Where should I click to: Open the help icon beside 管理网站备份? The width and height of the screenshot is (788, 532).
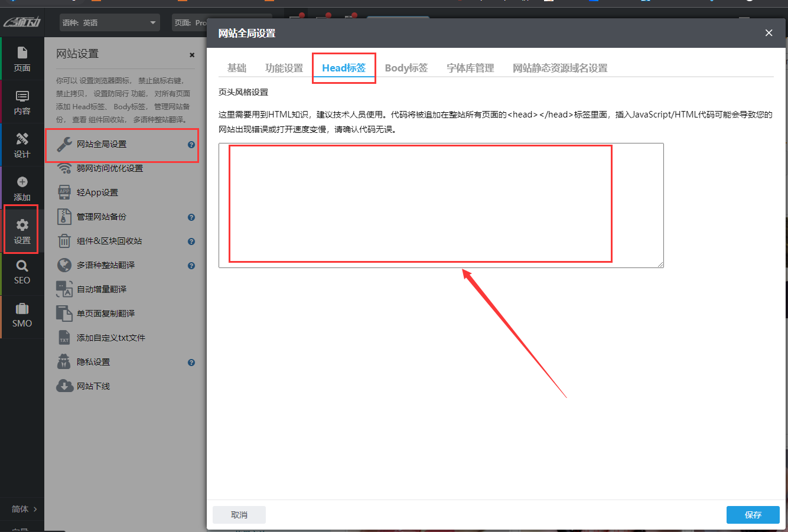(191, 217)
